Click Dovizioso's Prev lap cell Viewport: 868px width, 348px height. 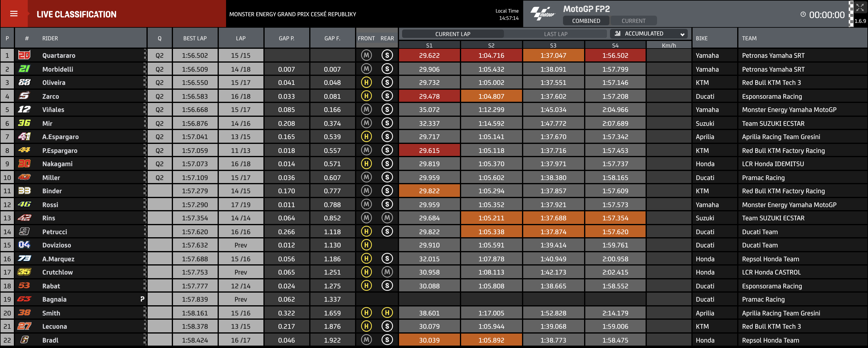[x=241, y=245]
